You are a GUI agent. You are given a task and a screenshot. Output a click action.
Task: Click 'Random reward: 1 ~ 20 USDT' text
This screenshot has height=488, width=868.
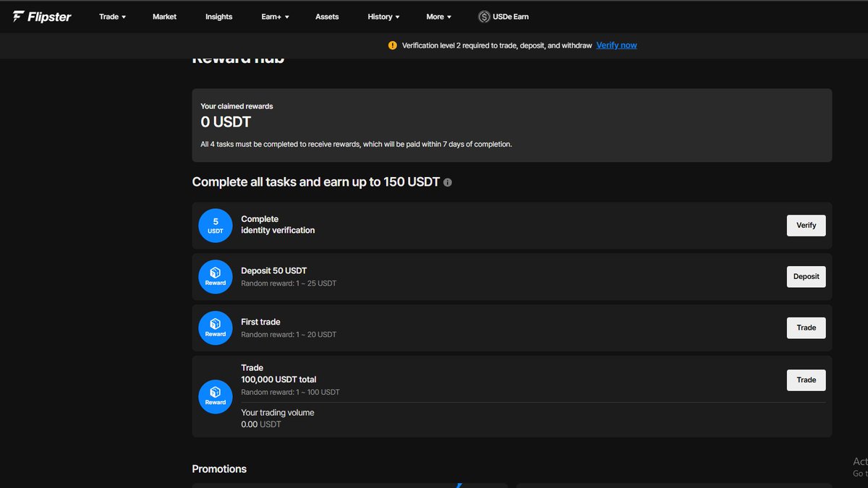tap(289, 335)
